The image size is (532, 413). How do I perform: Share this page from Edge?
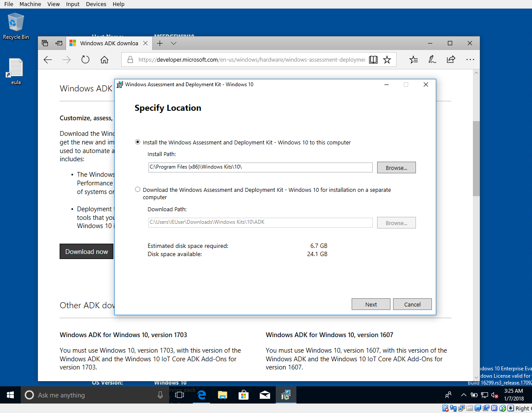click(451, 59)
